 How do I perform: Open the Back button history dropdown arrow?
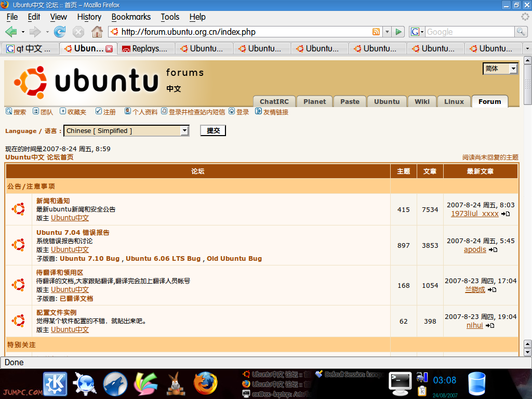pos(23,32)
